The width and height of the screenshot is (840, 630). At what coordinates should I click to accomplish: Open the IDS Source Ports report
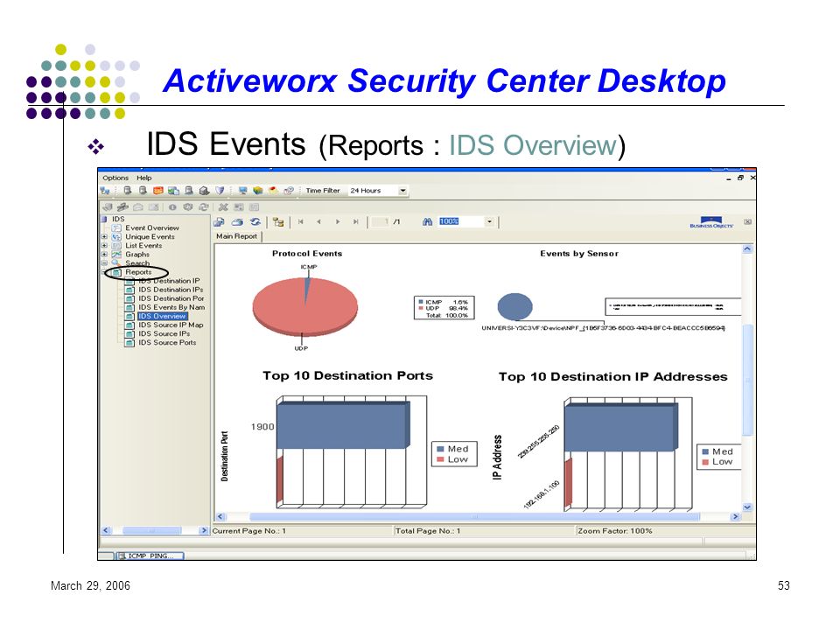(x=167, y=343)
